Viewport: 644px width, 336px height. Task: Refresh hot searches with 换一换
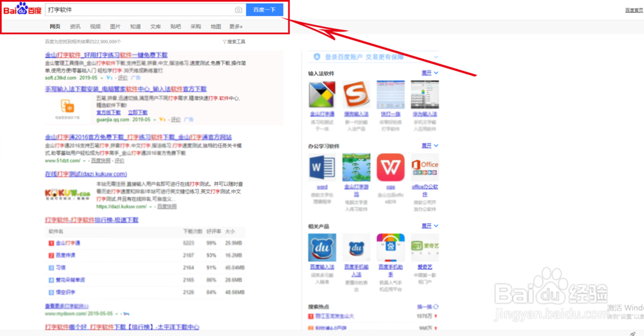coord(428,307)
